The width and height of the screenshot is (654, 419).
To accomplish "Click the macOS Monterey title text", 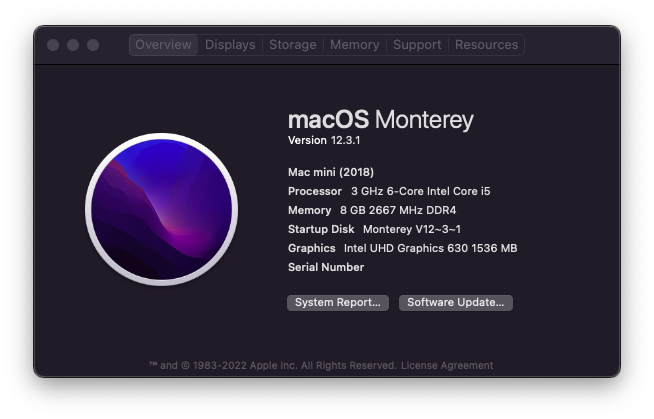I will (381, 120).
